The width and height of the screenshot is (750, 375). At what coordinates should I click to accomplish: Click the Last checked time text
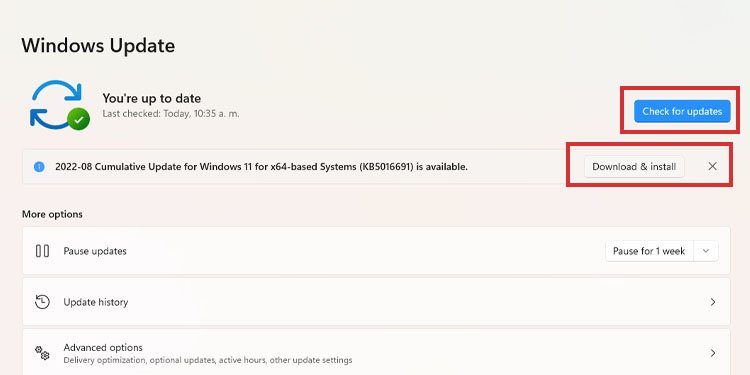(171, 114)
